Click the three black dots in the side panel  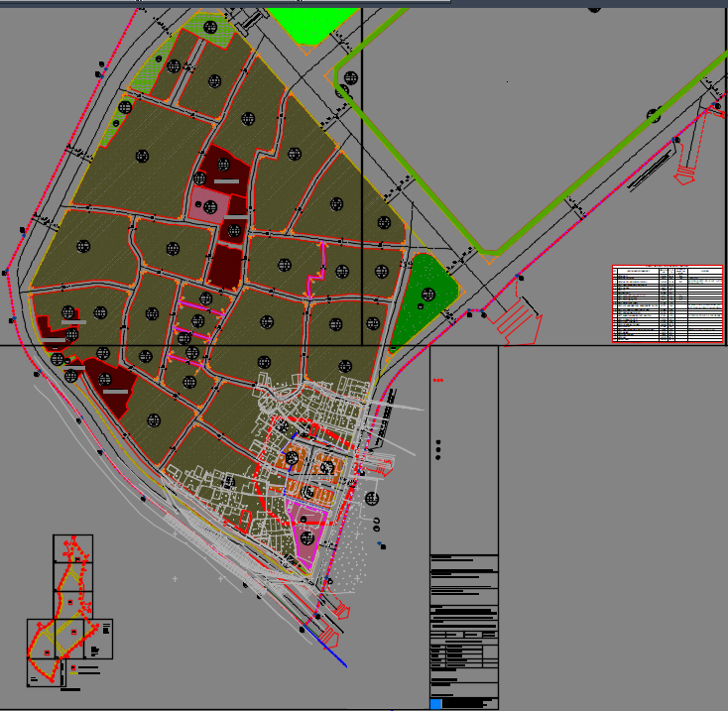(x=438, y=450)
